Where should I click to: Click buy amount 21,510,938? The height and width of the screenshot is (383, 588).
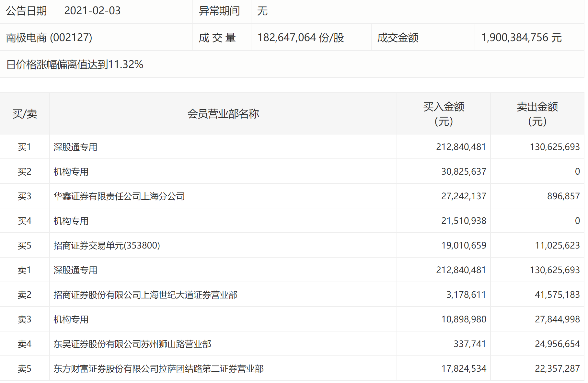click(x=464, y=221)
